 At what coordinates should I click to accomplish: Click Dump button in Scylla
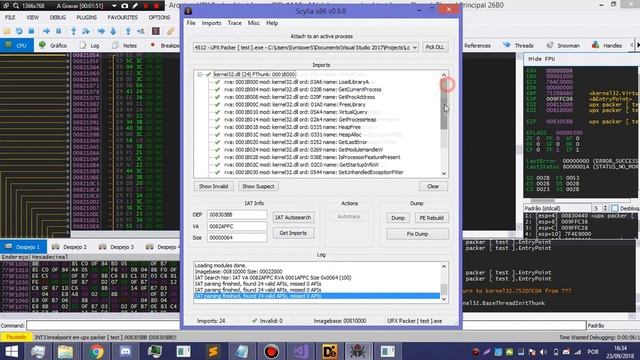pos(398,218)
